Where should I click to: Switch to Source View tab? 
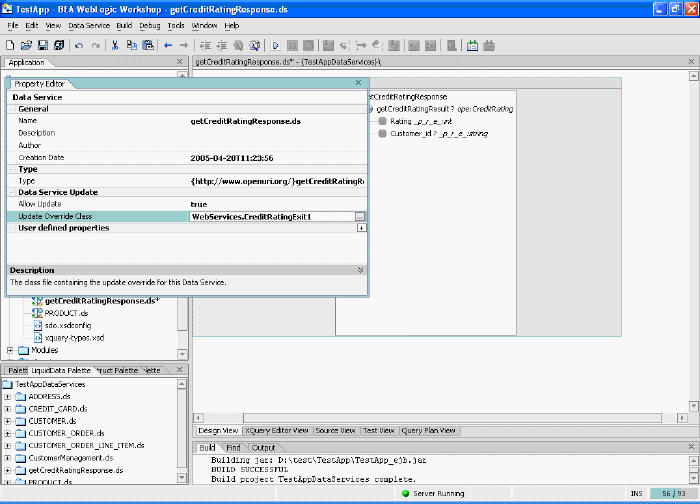tap(335, 431)
